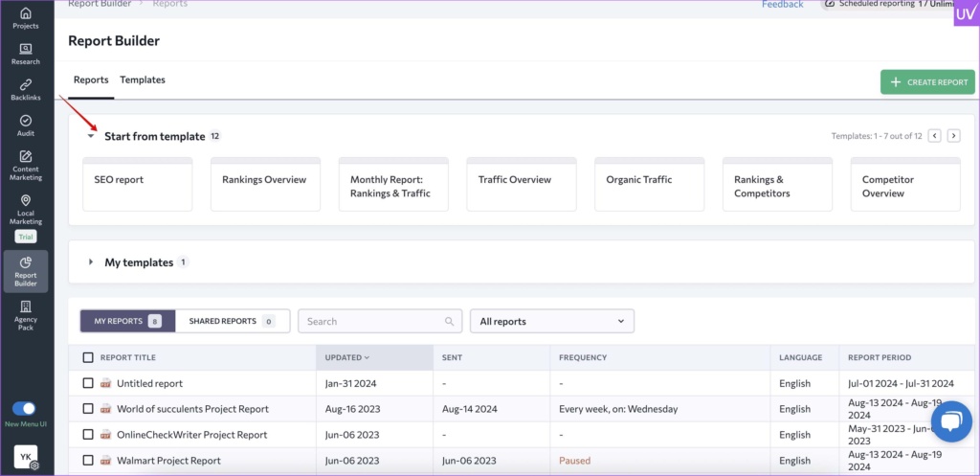Open the All reports dropdown
The height and width of the screenshot is (476, 980).
click(551, 321)
